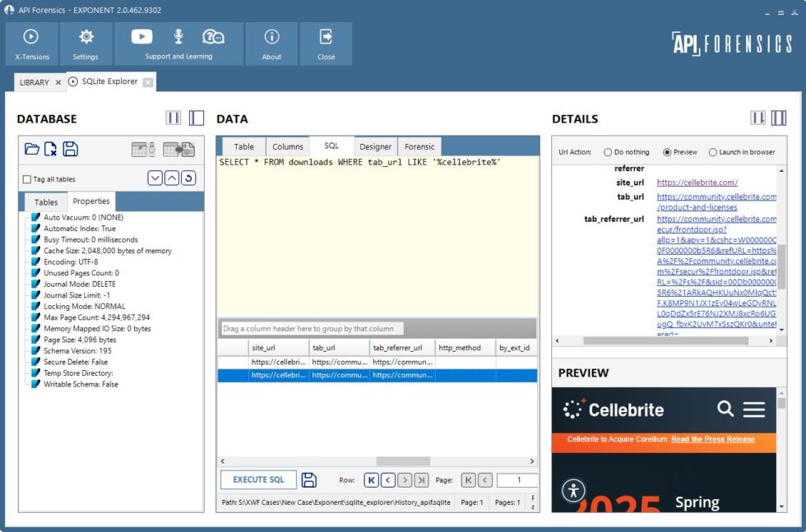Open the X-Tensions panel
This screenshot has height=532, width=806.
31,43
